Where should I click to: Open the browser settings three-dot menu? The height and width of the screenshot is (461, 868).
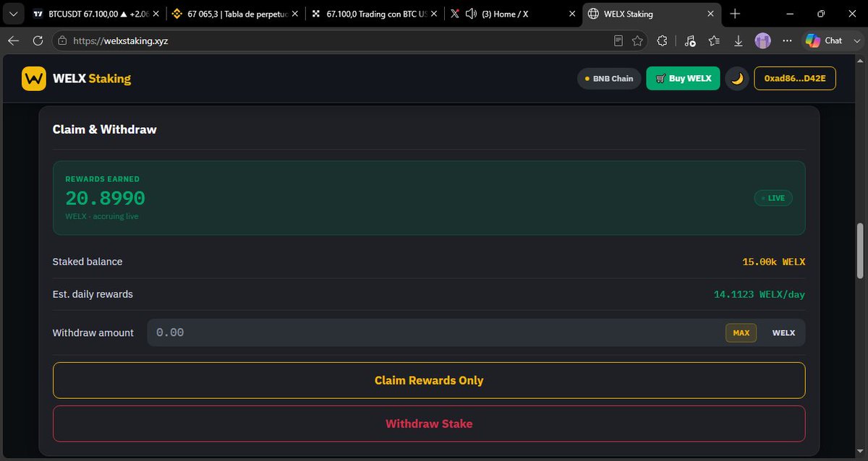pos(787,41)
